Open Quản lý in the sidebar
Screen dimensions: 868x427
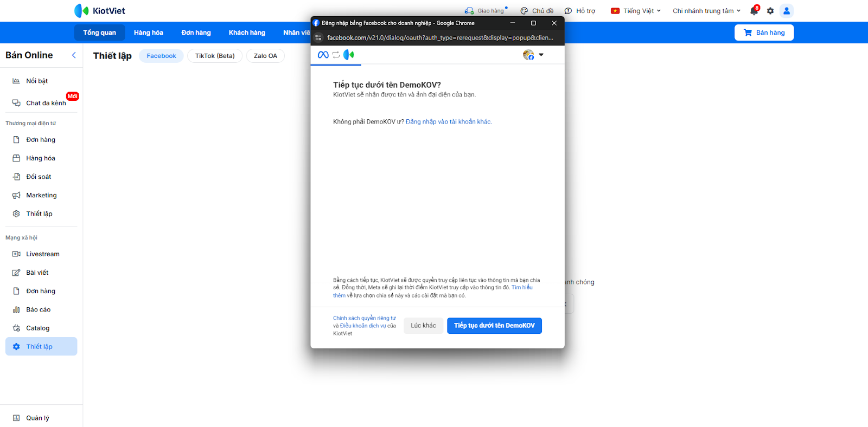(41, 418)
